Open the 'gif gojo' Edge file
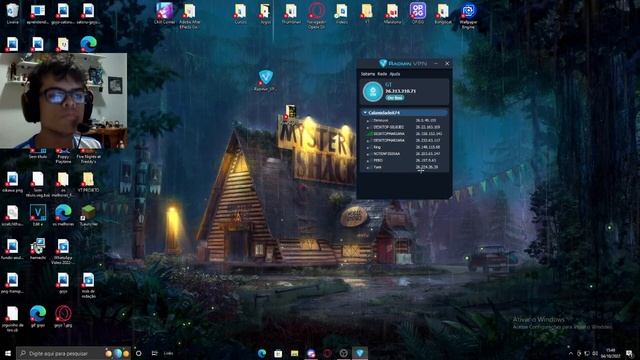The image size is (640, 360). [x=38, y=317]
